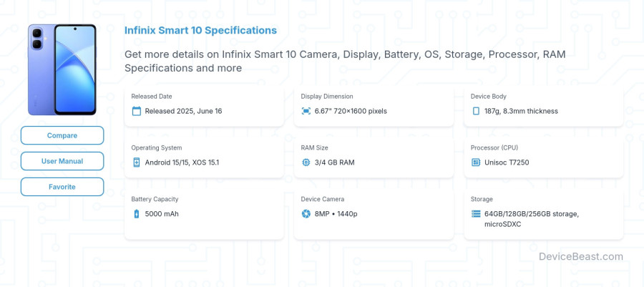The width and height of the screenshot is (644, 287).
Task: Click the 'Storage' card label
Action: click(482, 199)
